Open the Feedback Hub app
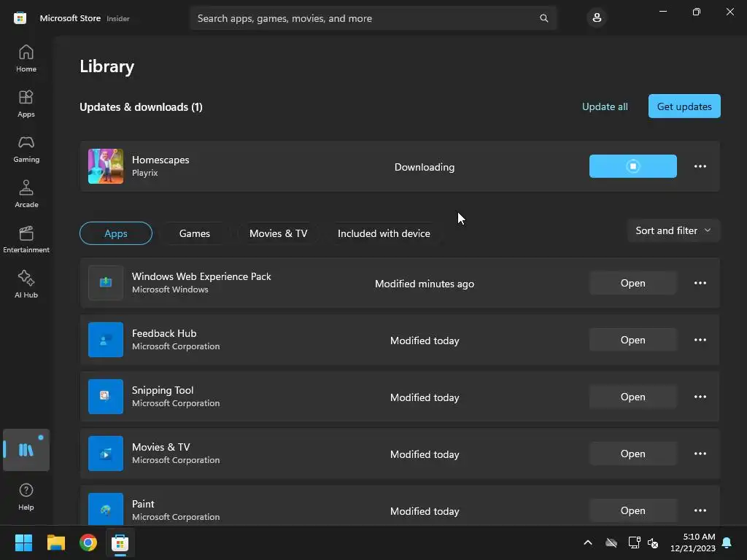747x560 pixels. 632,340
